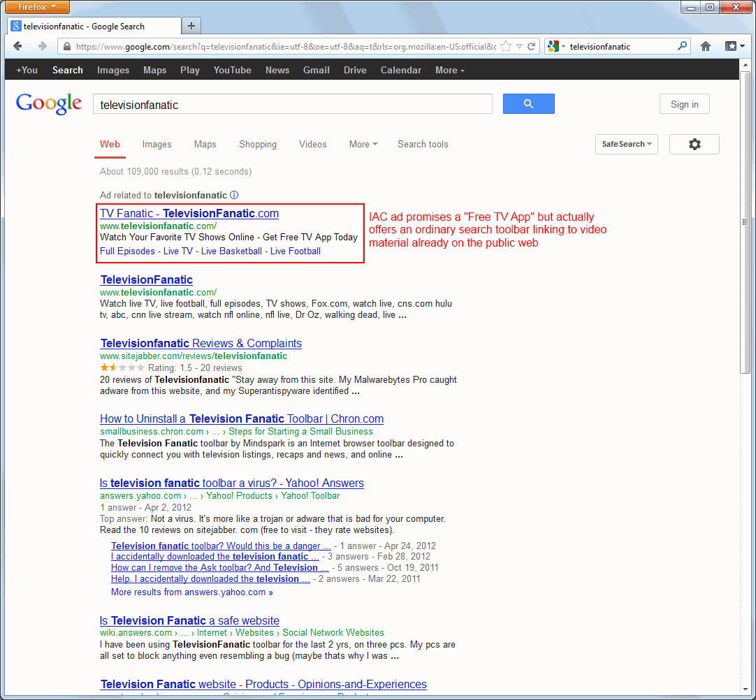This screenshot has height=700, width=756.
Task: Open the Opinions-and-Experiences result link
Action: tap(263, 684)
